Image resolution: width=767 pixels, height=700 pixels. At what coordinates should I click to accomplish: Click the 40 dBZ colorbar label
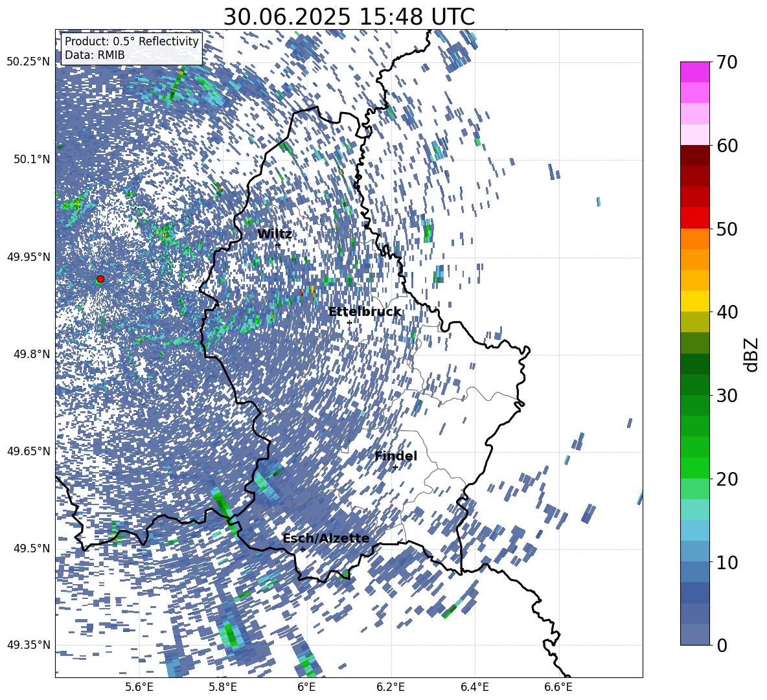[x=727, y=312]
